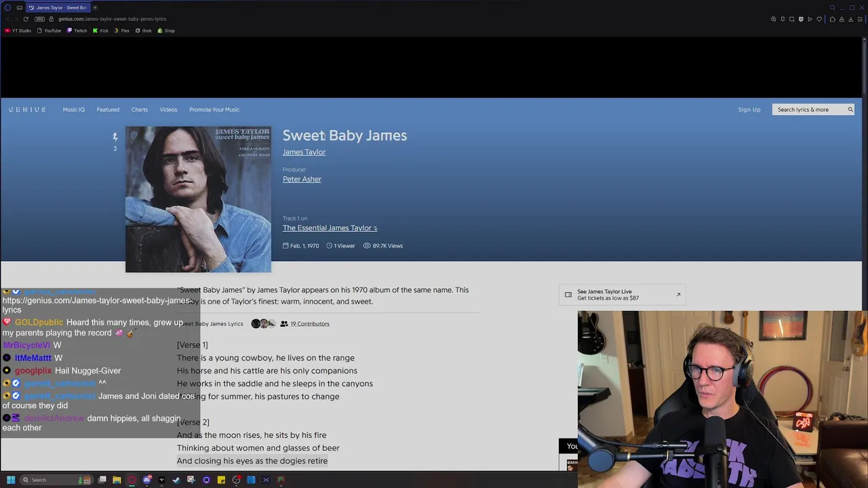
Task: Click the taskbar Search box
Action: [x=56, y=480]
